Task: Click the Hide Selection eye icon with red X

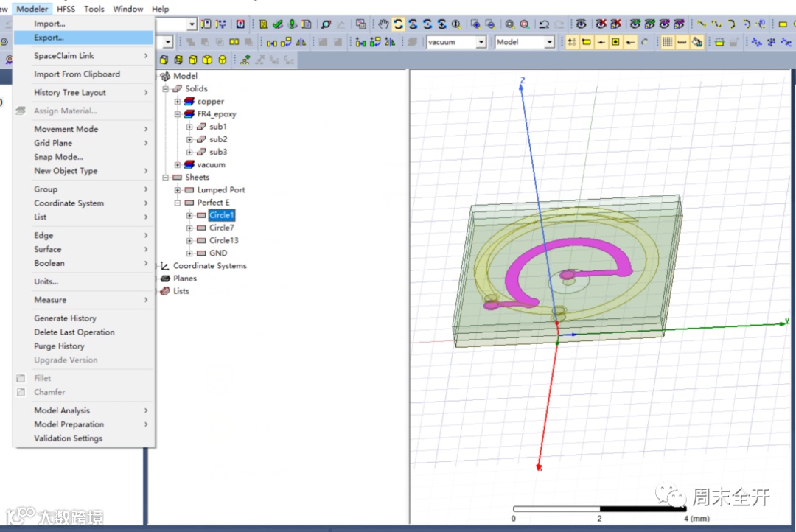Action: [x=601, y=24]
